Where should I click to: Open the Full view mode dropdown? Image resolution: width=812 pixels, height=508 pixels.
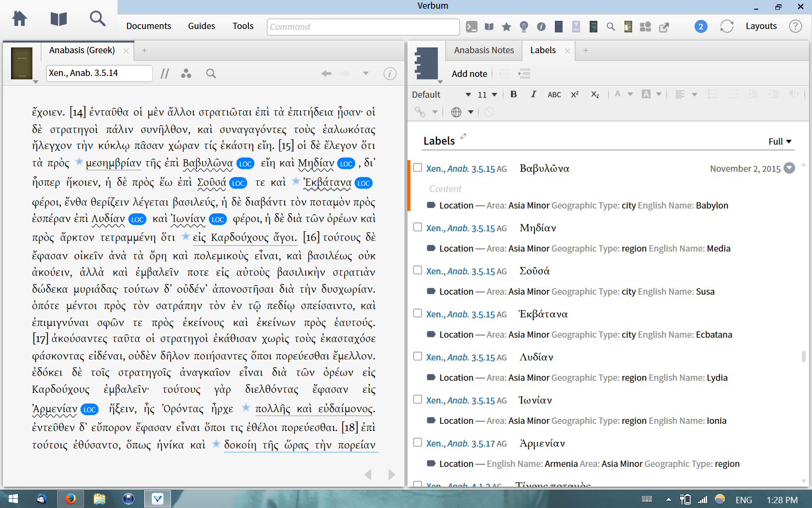780,141
